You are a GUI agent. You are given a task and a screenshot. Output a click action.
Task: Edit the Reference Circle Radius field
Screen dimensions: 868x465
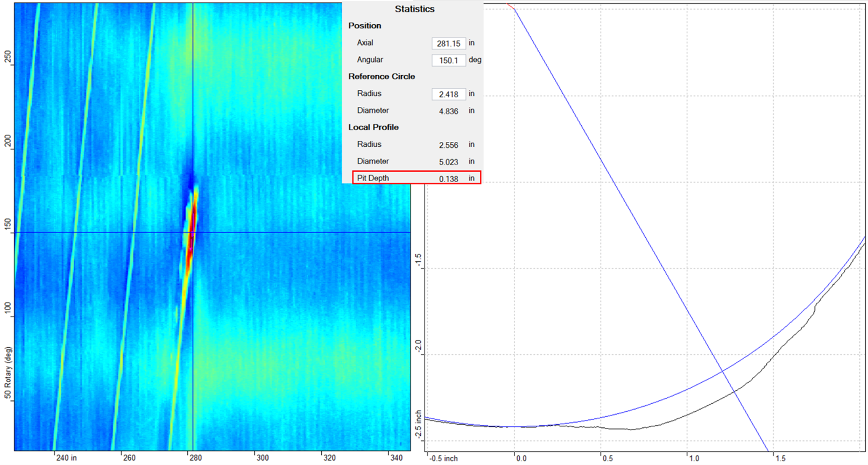click(x=448, y=94)
